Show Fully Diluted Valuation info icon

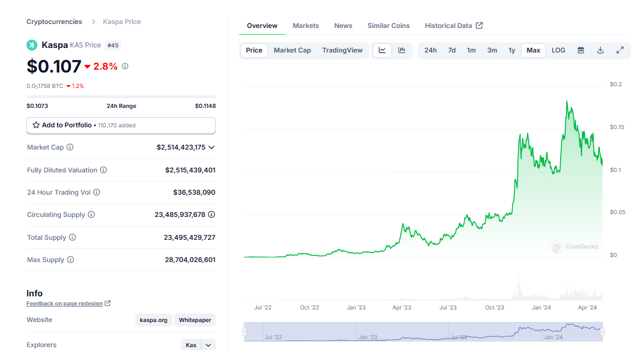coord(103,170)
